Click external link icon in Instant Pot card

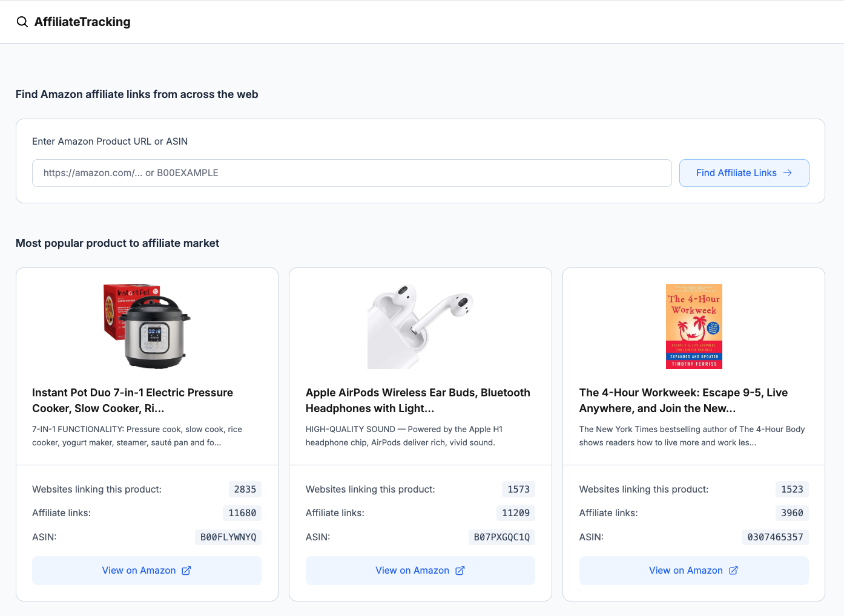[x=186, y=571]
